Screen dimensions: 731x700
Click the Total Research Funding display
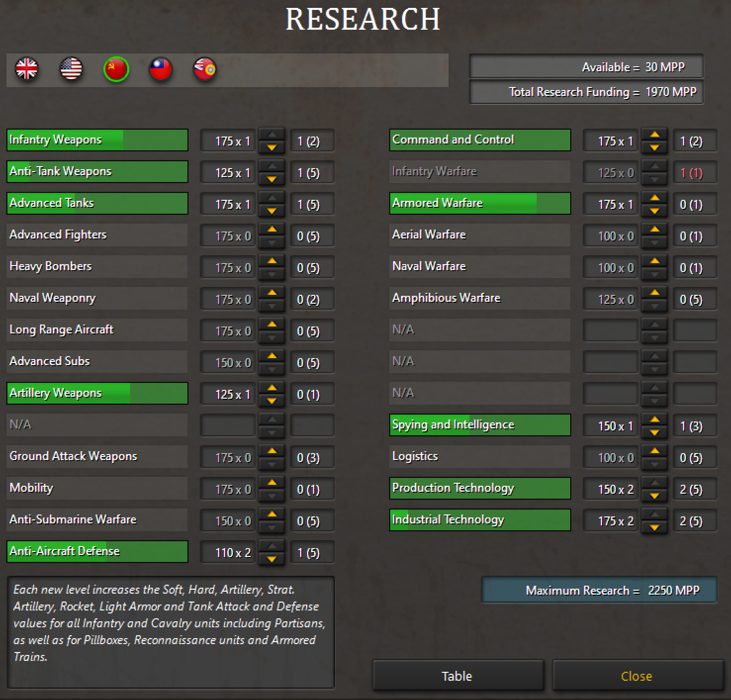tap(587, 92)
